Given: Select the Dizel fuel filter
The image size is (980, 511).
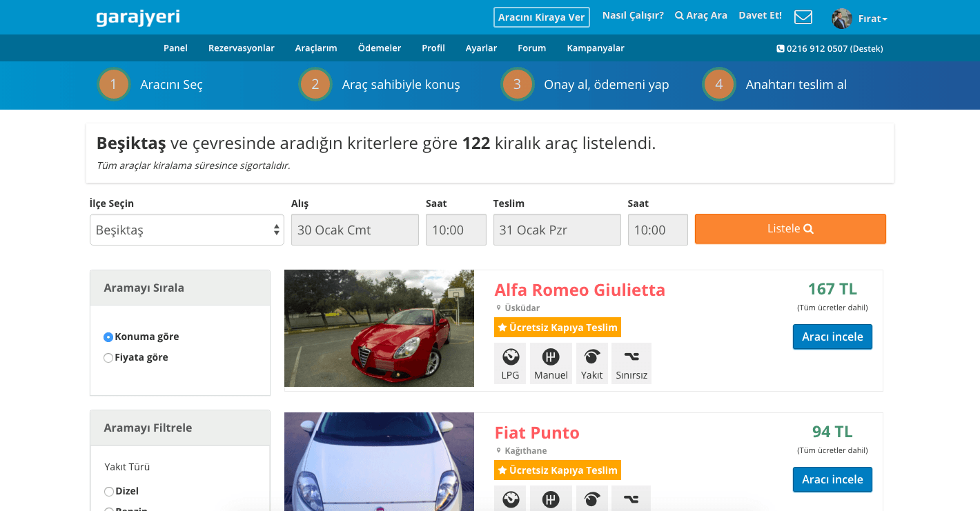Looking at the screenshot, I should click(x=109, y=492).
